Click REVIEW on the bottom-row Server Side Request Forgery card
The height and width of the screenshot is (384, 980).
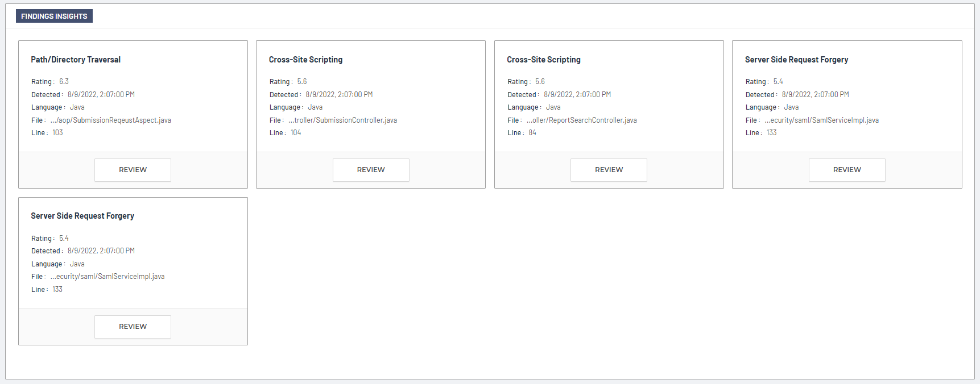[133, 327]
